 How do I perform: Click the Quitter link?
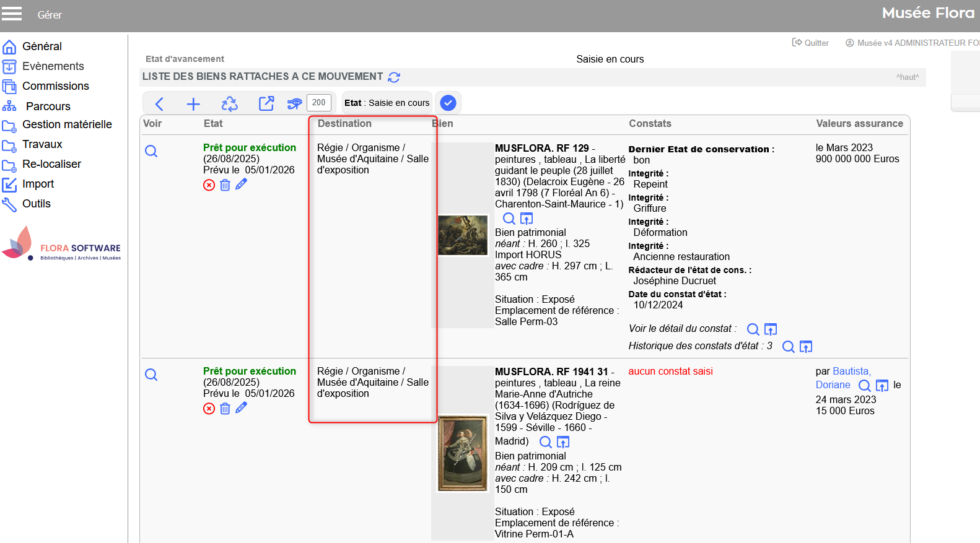tap(811, 43)
